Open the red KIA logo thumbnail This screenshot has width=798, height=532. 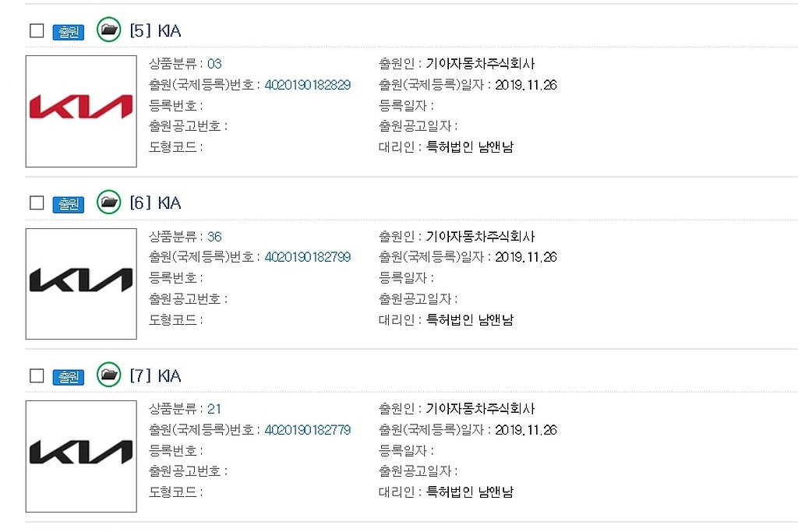pyautogui.click(x=81, y=111)
